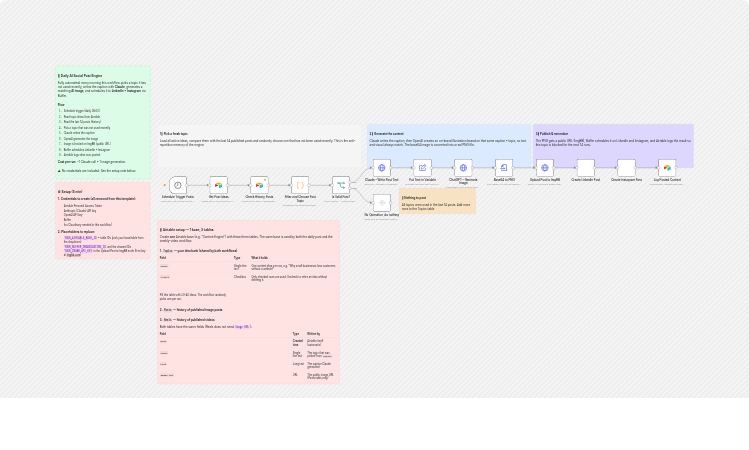This screenshot has width=749, height=450.
Task: Open the Claude Write Post Text HTTP node
Action: coord(382,168)
